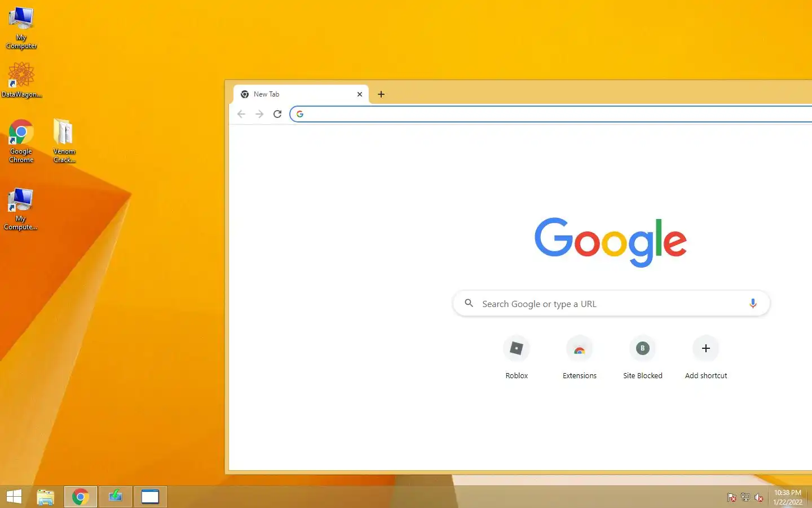This screenshot has width=812, height=508.
Task: Open the Venom Crack folder on desktop
Action: click(x=64, y=141)
